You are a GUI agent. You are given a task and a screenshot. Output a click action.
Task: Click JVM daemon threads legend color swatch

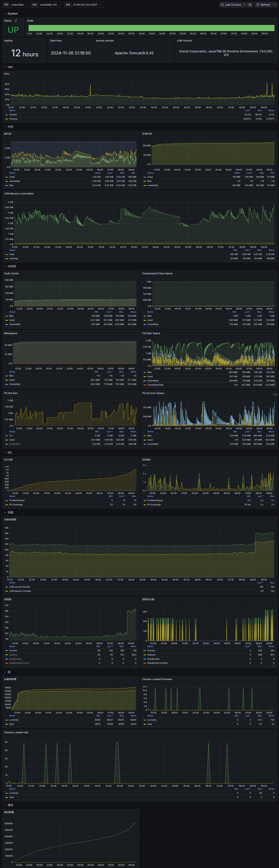(6, 591)
